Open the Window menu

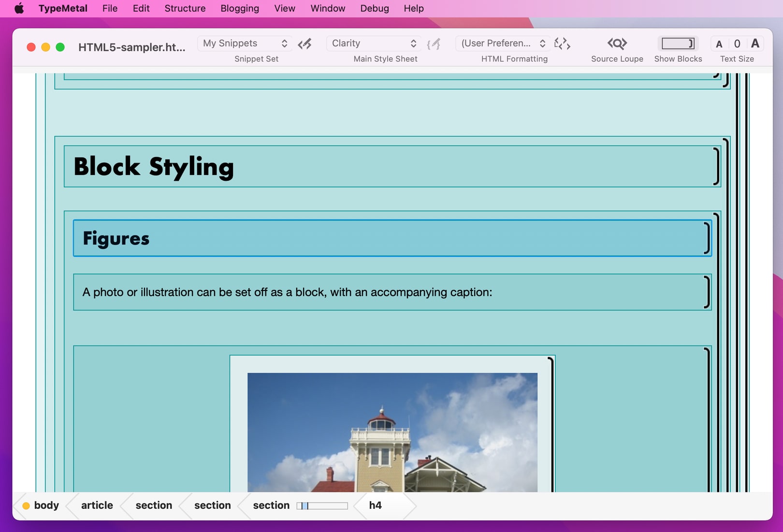(328, 8)
